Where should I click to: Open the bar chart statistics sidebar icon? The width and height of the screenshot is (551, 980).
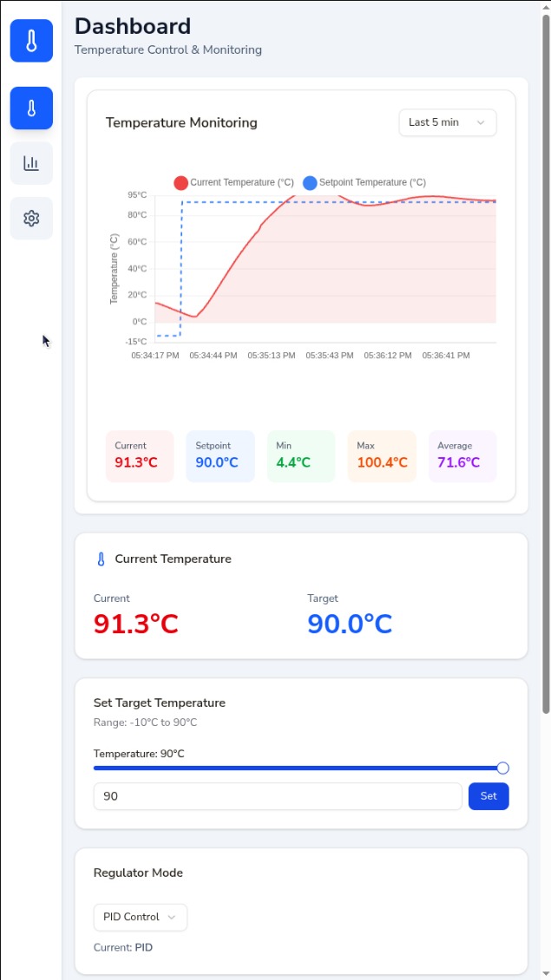tap(31, 163)
